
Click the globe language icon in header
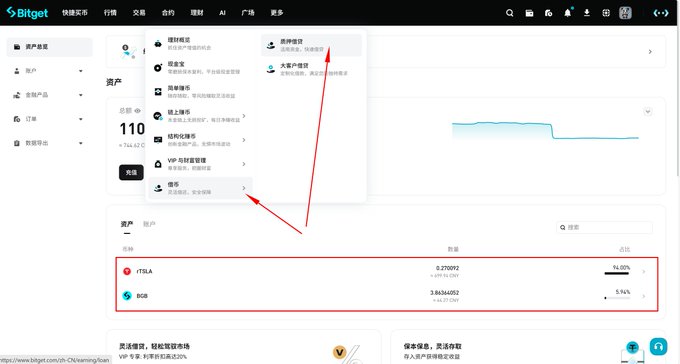coord(606,13)
